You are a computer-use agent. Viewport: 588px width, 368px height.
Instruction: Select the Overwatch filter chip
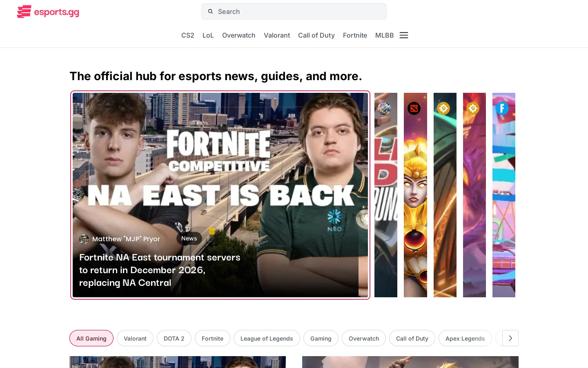pyautogui.click(x=364, y=338)
